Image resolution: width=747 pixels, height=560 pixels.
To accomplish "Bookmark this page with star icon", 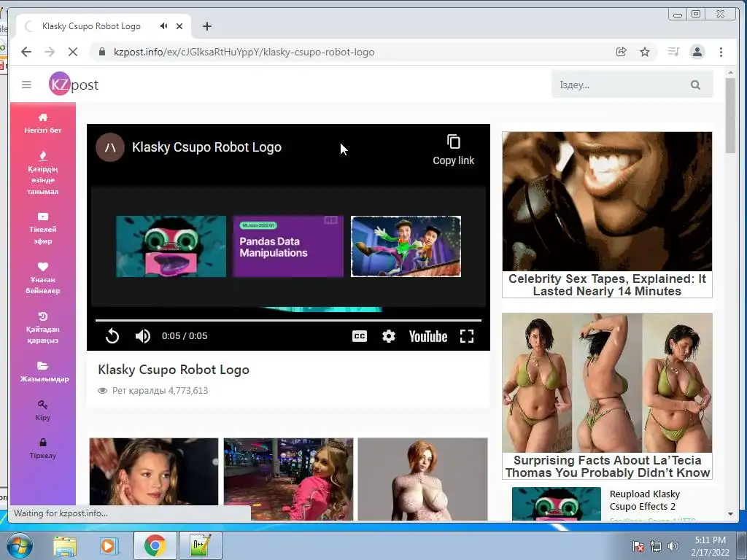I will tap(645, 52).
